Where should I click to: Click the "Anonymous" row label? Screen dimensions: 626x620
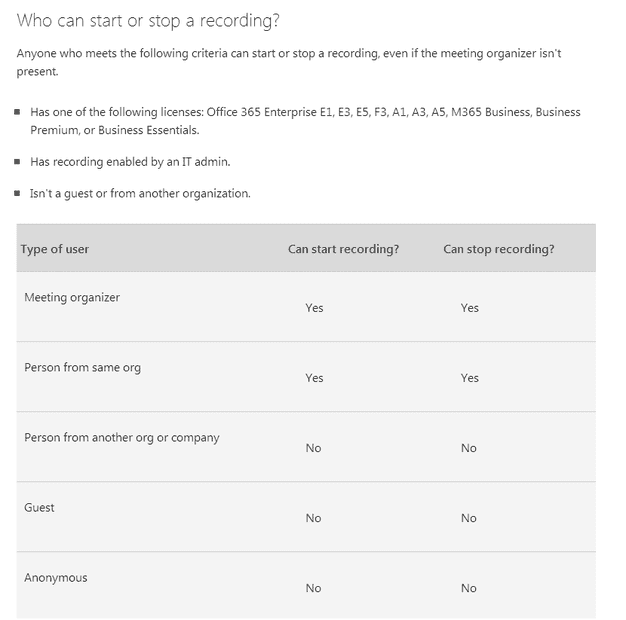point(55,577)
